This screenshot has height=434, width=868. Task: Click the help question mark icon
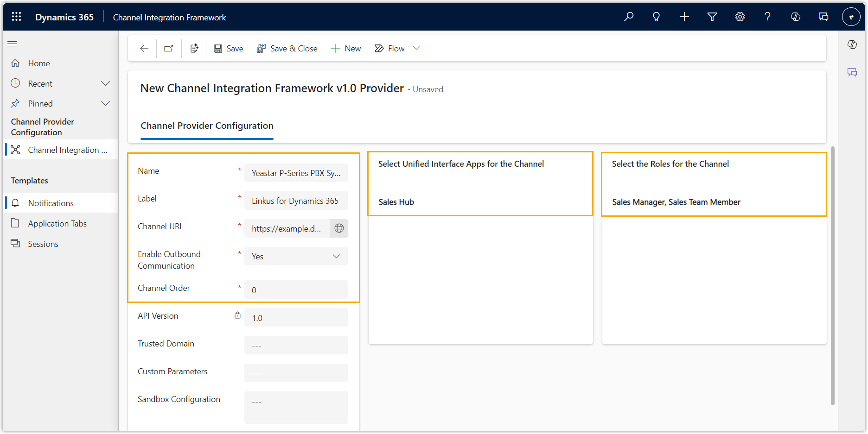pyautogui.click(x=767, y=17)
